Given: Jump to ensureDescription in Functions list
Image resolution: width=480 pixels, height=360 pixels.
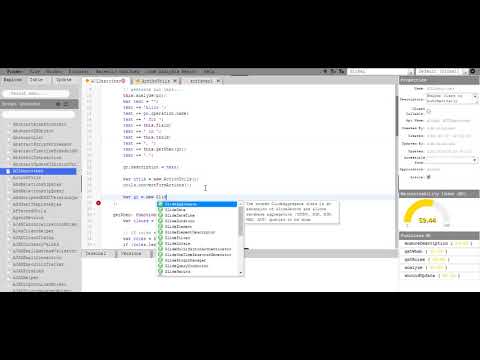Looking at the screenshot, I should (x=426, y=243).
